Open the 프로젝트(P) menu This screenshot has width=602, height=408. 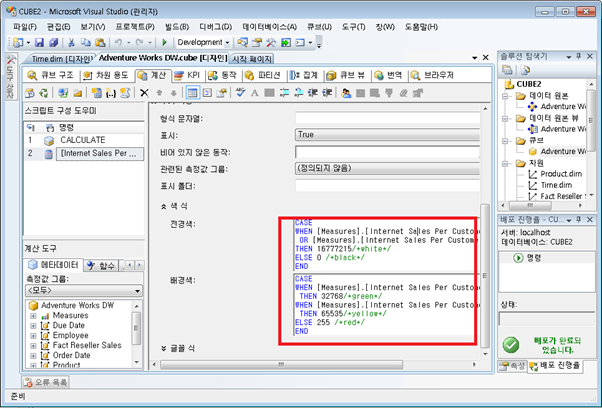tap(136, 27)
